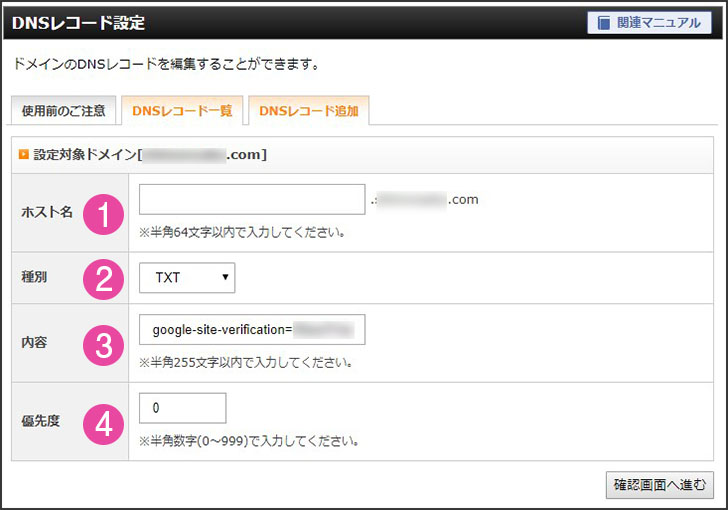Screen dimensions: 728x510
Task: Expand the 種別 TXT dropdown
Action: (x=187, y=278)
